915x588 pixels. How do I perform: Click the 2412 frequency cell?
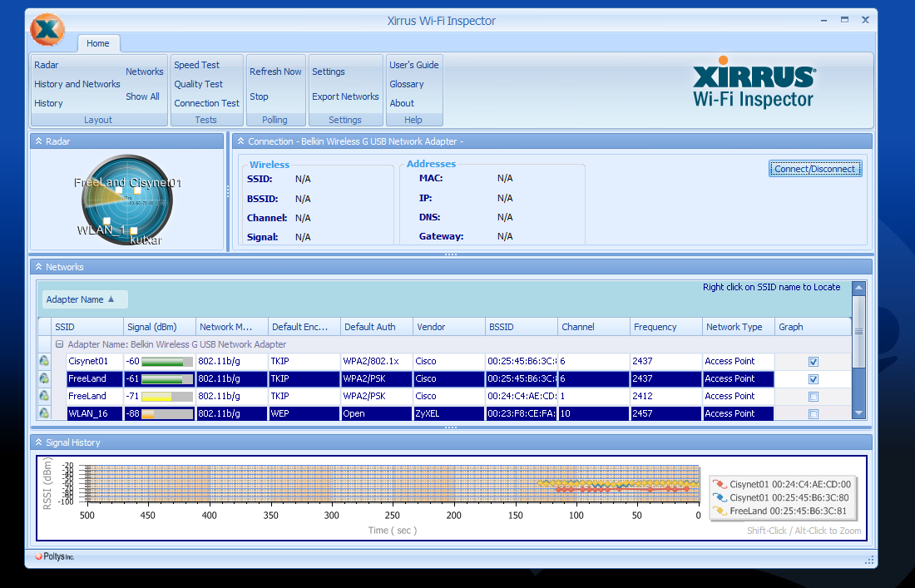coord(665,396)
